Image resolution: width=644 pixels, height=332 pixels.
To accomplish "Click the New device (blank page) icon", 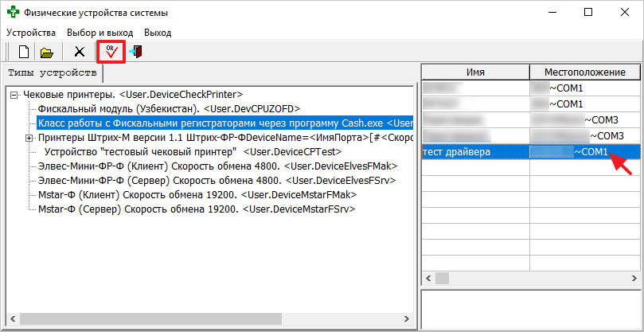I will pyautogui.click(x=24, y=53).
